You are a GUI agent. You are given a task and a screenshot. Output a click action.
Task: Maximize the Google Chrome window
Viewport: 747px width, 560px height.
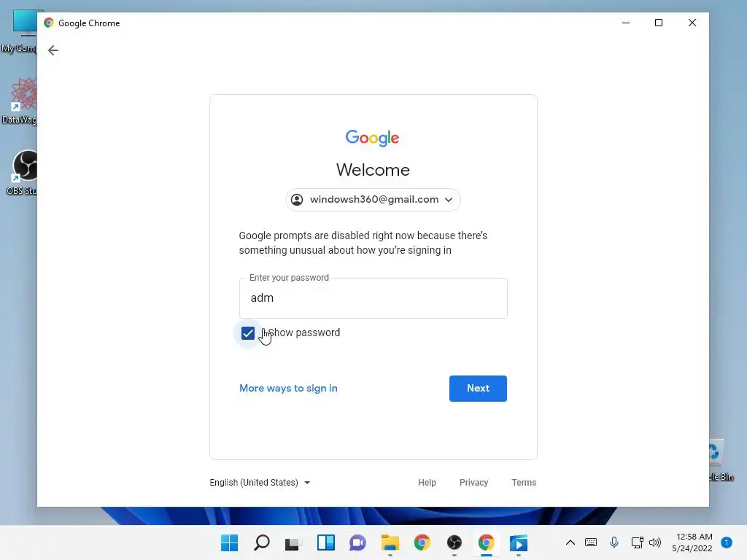659,23
